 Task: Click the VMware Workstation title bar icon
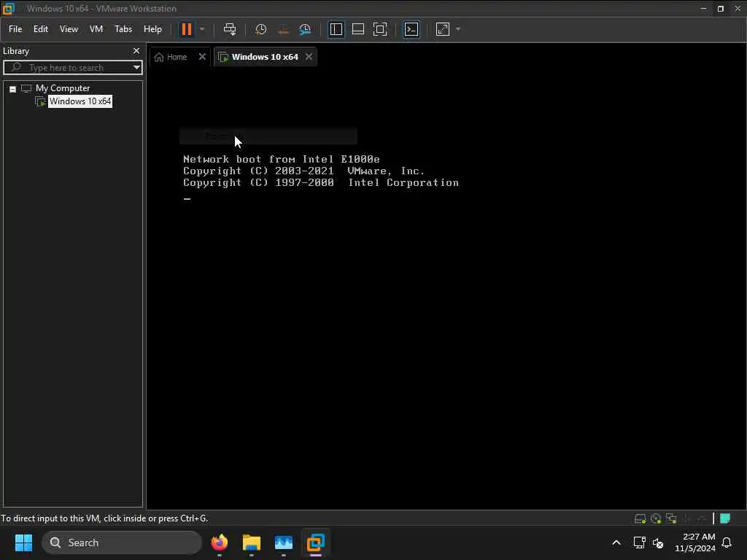[8, 8]
